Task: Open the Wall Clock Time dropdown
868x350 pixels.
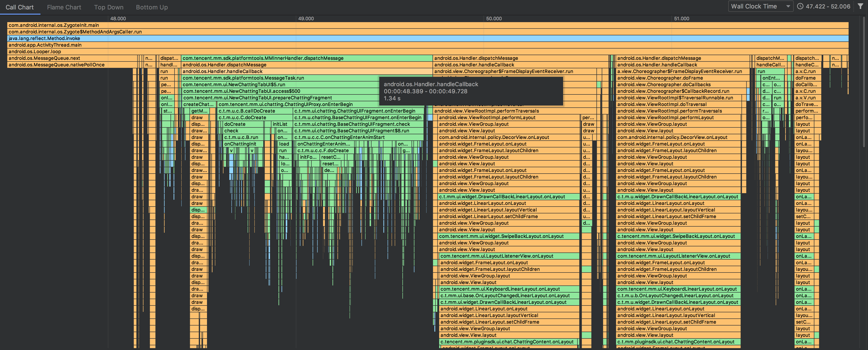Action: pyautogui.click(x=760, y=6)
